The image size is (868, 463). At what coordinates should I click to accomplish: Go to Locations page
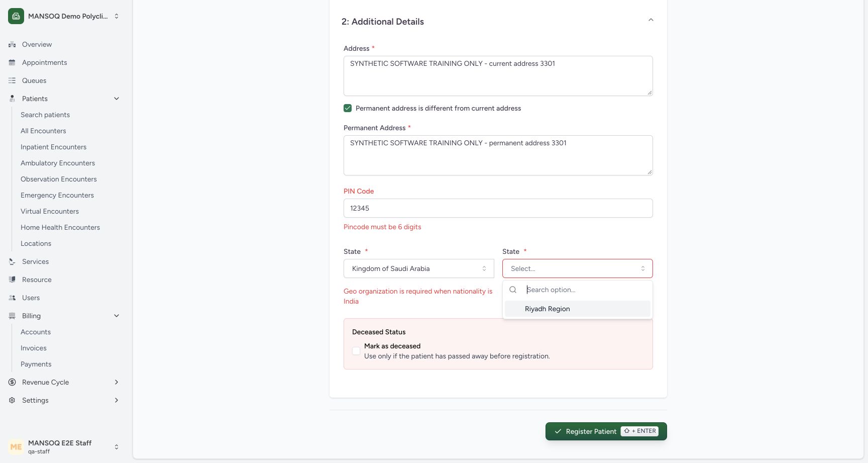[x=36, y=243]
